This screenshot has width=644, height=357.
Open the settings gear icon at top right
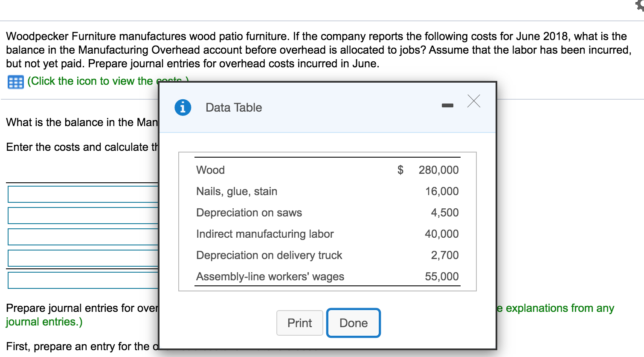coord(639,5)
